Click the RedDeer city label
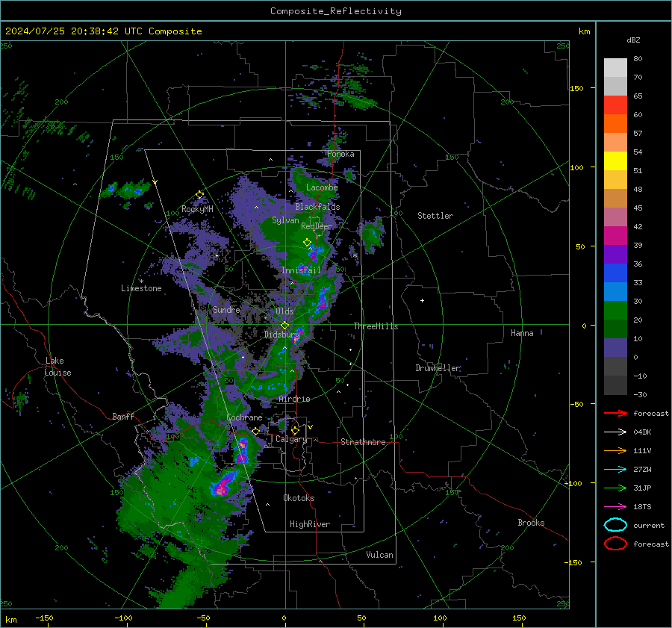The height and width of the screenshot is (628, 672). tap(317, 226)
